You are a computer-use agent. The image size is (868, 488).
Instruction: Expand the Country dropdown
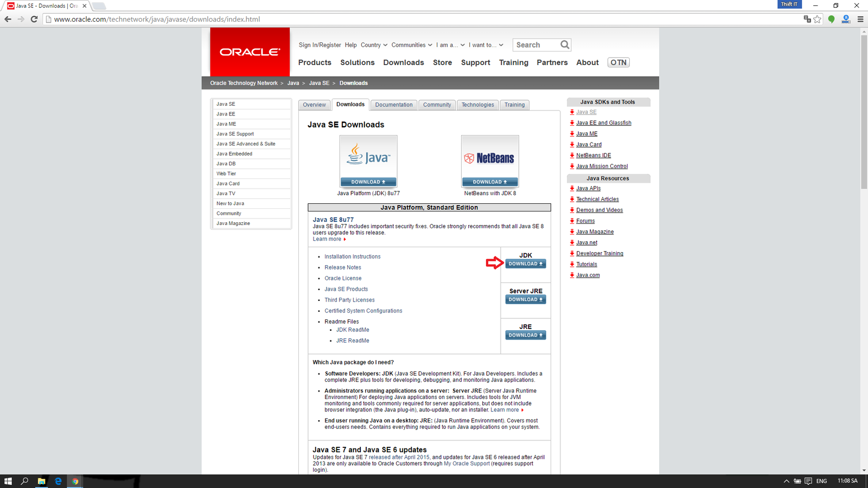point(374,45)
